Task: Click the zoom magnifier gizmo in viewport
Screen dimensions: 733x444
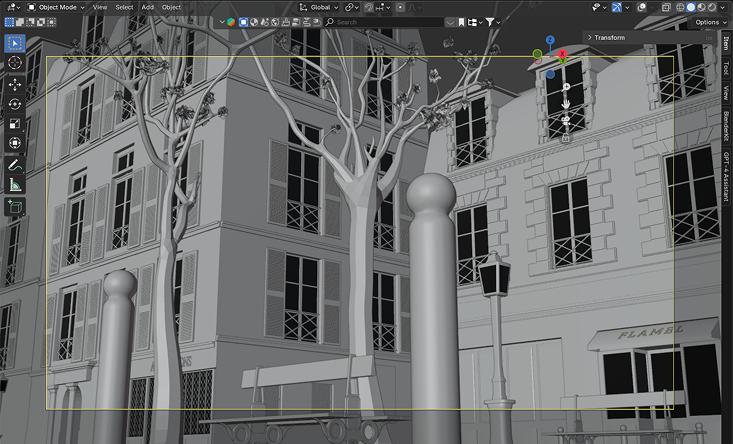Action: click(566, 87)
